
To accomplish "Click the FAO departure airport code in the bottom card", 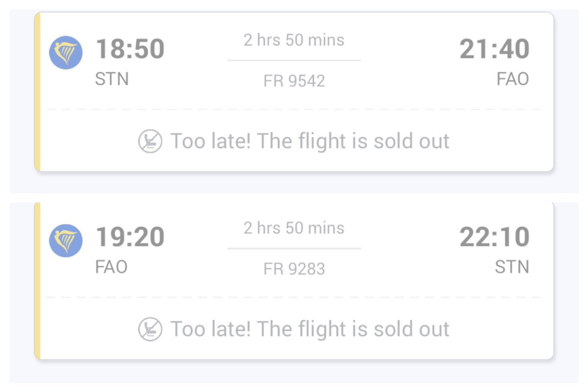I will click(111, 267).
